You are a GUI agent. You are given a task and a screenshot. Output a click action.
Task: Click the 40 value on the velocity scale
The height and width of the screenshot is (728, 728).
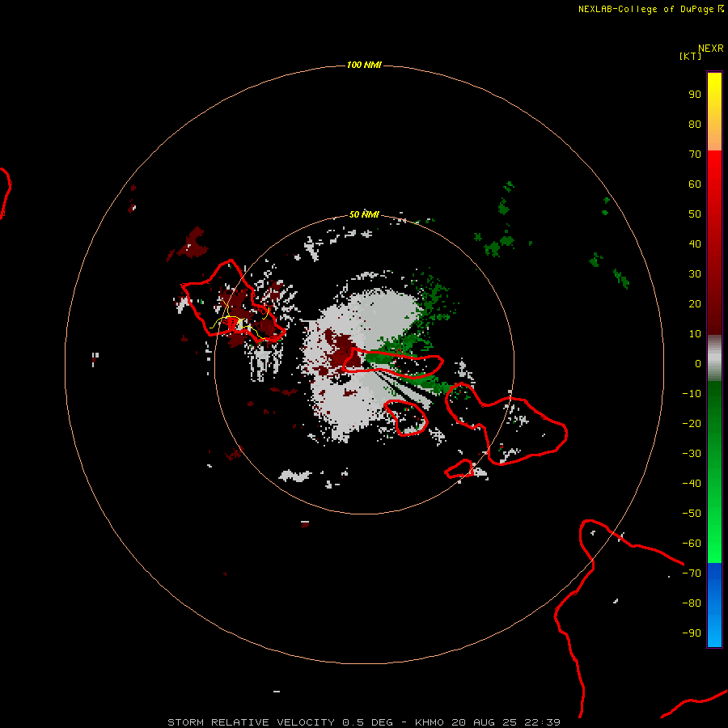coord(695,243)
